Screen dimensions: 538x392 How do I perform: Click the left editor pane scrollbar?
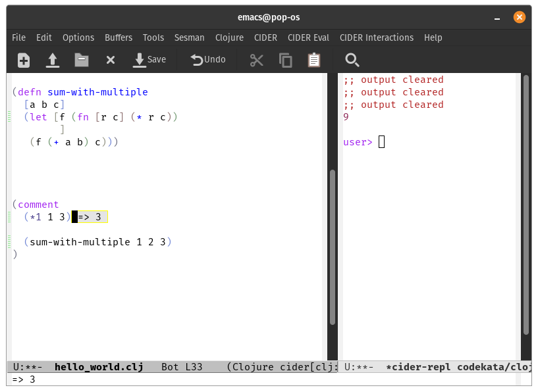coord(333,247)
